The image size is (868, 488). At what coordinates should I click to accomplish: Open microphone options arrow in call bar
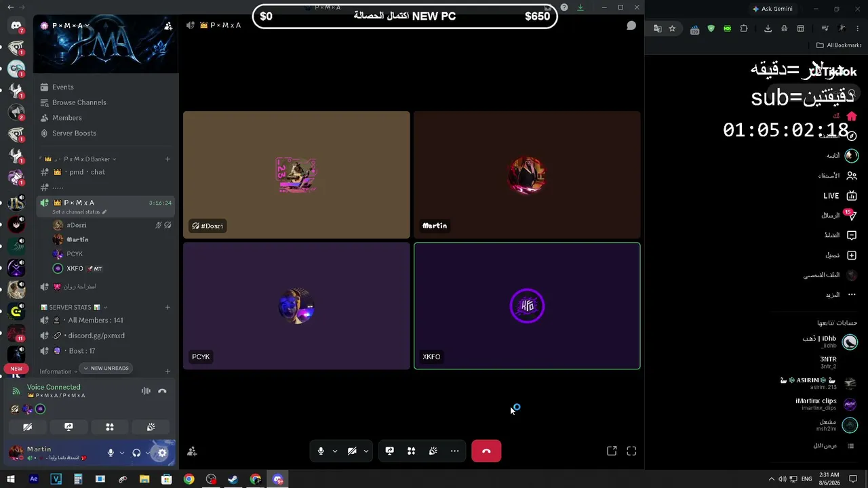pyautogui.click(x=334, y=451)
